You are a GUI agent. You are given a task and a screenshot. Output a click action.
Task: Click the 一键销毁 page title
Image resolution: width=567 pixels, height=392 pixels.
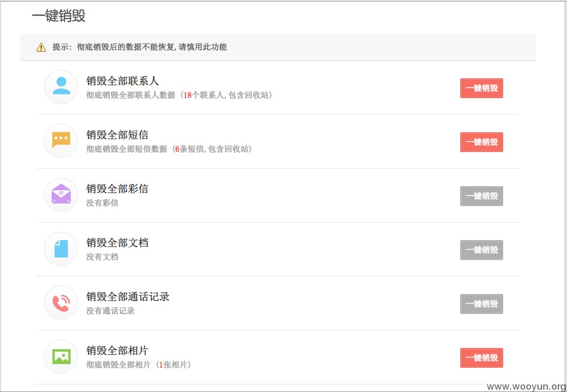click(59, 16)
